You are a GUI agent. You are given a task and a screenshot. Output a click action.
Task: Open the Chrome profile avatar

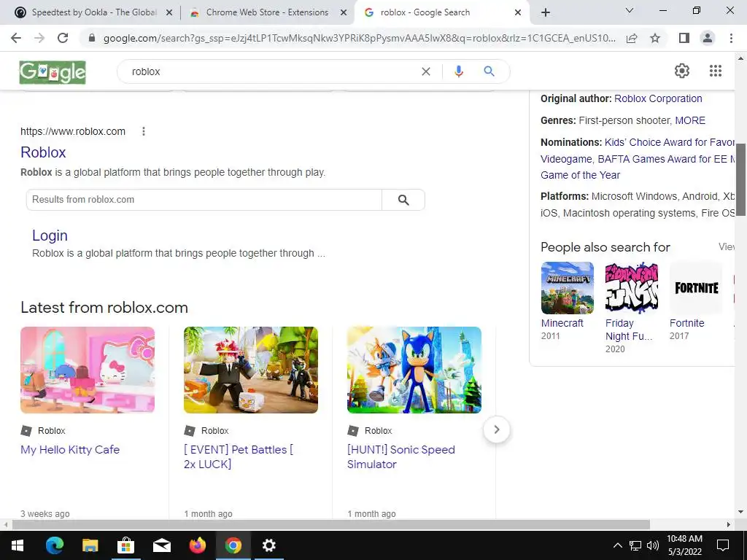pos(708,38)
